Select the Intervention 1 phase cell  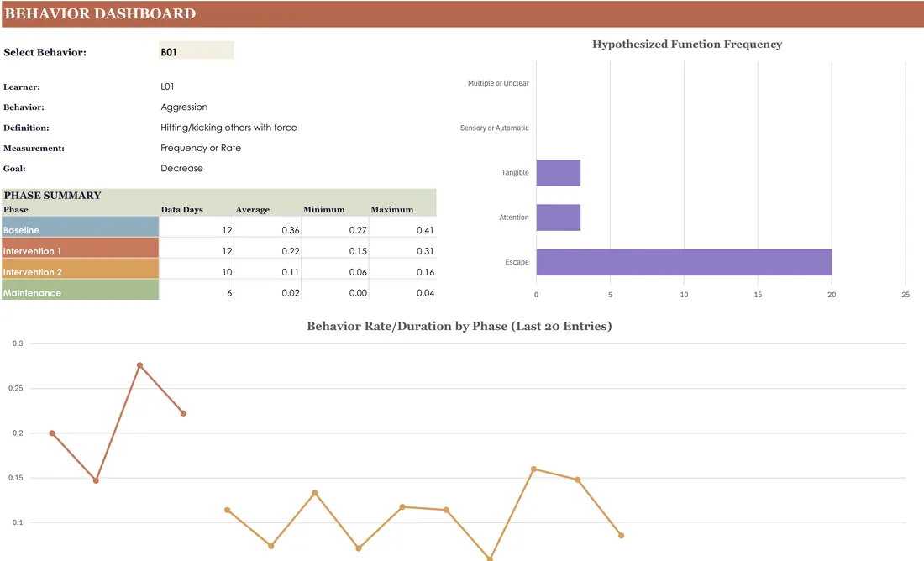pos(80,248)
